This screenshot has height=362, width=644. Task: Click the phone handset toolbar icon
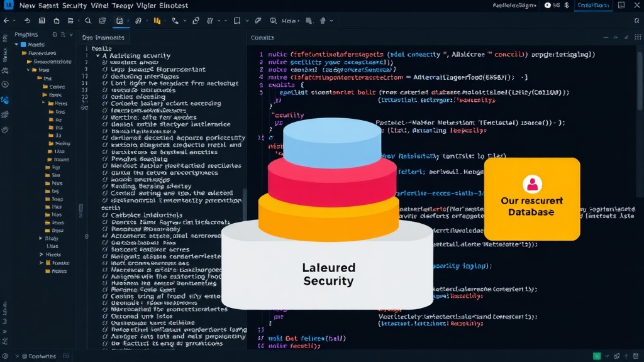175,21
